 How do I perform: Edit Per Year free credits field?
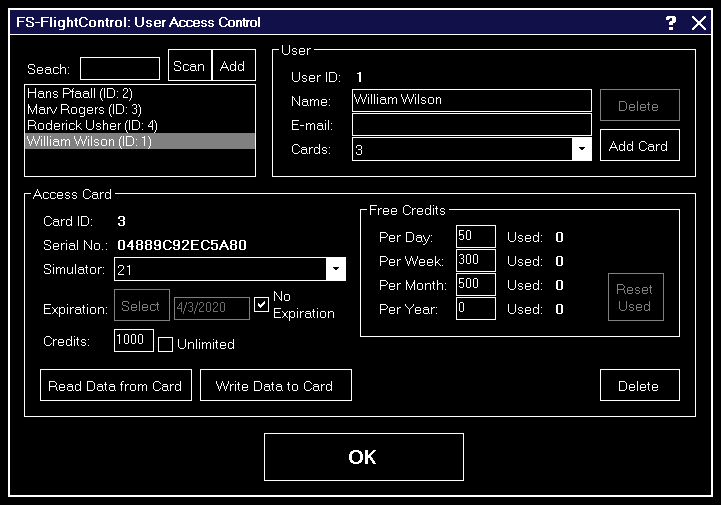coord(476,308)
